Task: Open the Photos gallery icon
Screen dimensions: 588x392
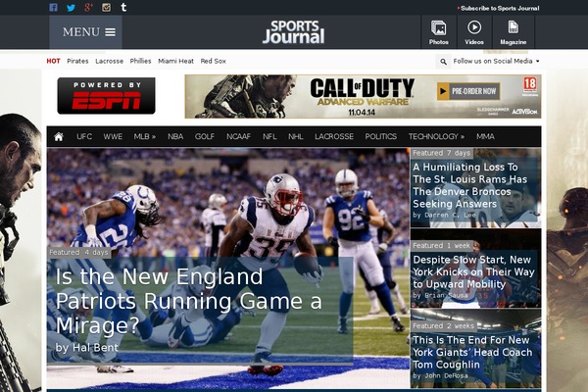Action: pyautogui.click(x=439, y=32)
